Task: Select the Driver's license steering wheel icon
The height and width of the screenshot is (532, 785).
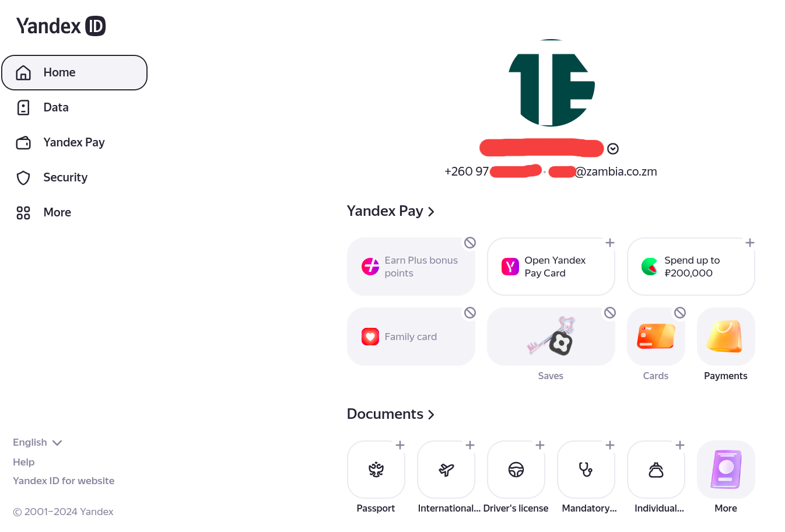Action: (x=516, y=470)
